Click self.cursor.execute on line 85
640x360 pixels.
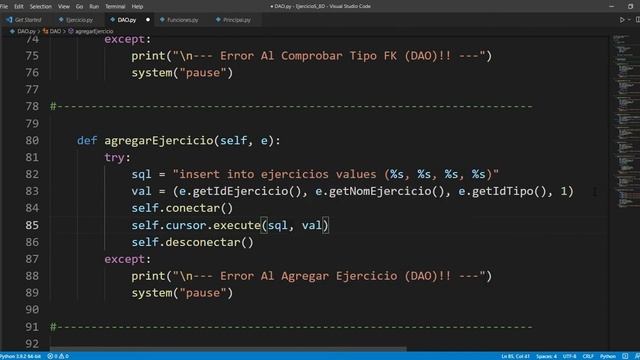[x=196, y=225]
